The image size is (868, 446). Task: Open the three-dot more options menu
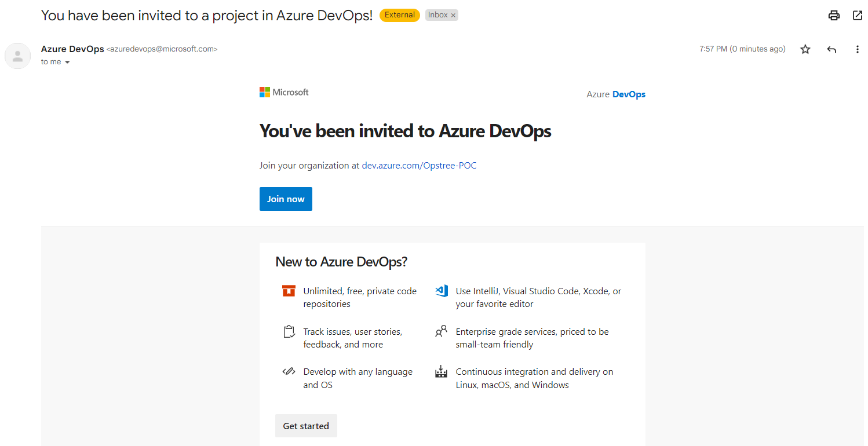(x=858, y=49)
